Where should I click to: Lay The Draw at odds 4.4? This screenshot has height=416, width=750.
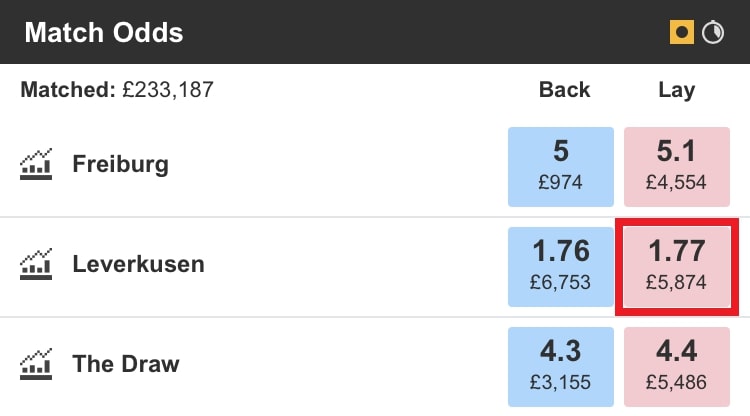676,364
